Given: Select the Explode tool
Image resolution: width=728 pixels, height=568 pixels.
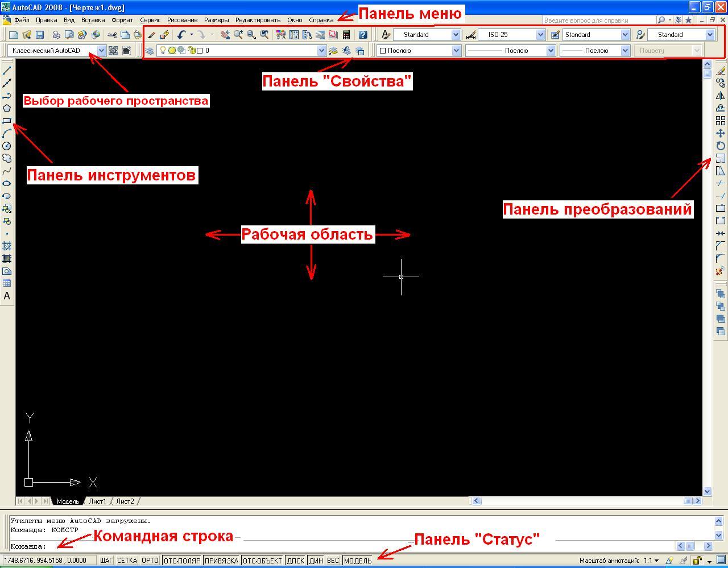Looking at the screenshot, I should coord(721,271).
